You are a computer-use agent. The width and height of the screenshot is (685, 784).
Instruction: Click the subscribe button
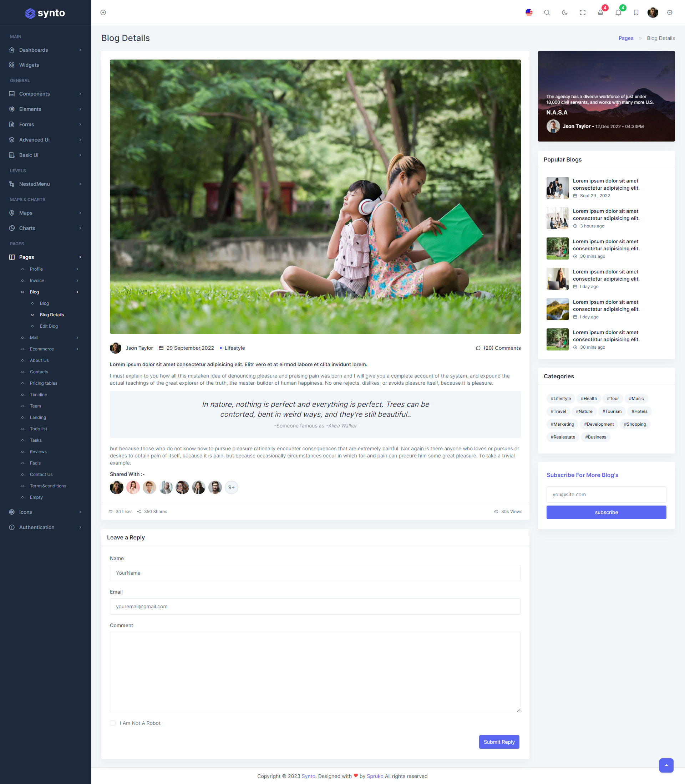[x=606, y=512]
